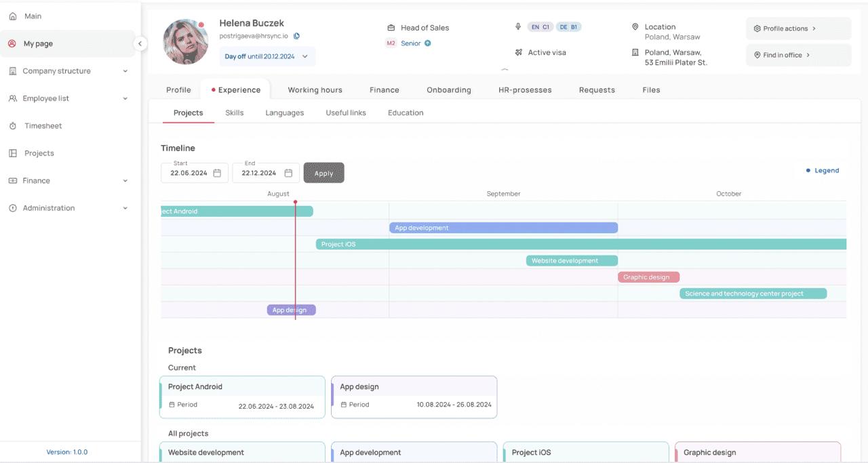
Task: Collapse sidebar with the arrow handle
Action: 140,43
